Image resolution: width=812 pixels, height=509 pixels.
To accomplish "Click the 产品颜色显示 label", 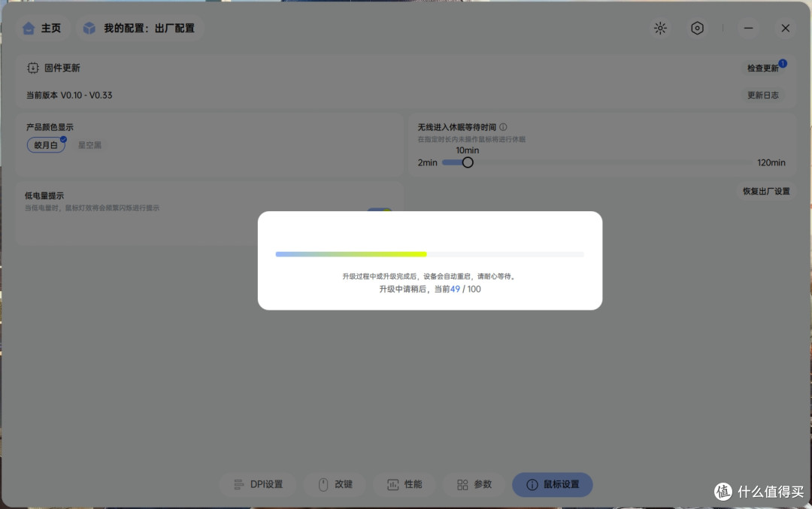I will click(50, 127).
